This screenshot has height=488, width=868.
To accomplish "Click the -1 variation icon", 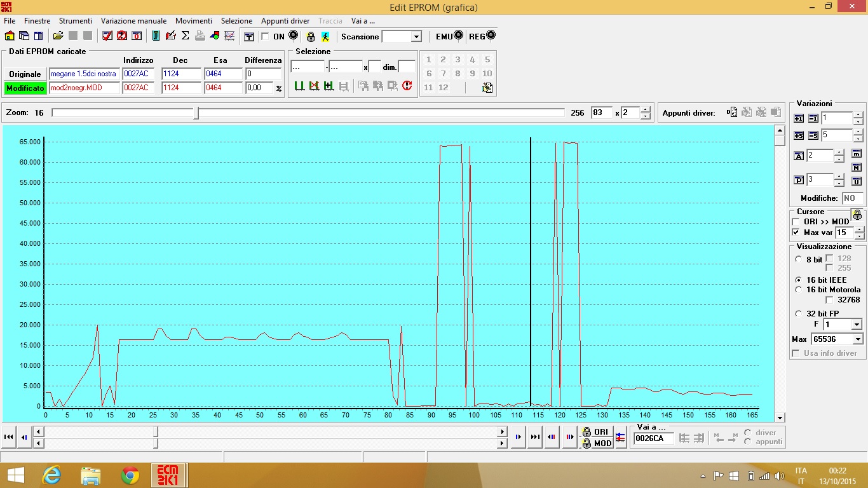I will click(813, 119).
